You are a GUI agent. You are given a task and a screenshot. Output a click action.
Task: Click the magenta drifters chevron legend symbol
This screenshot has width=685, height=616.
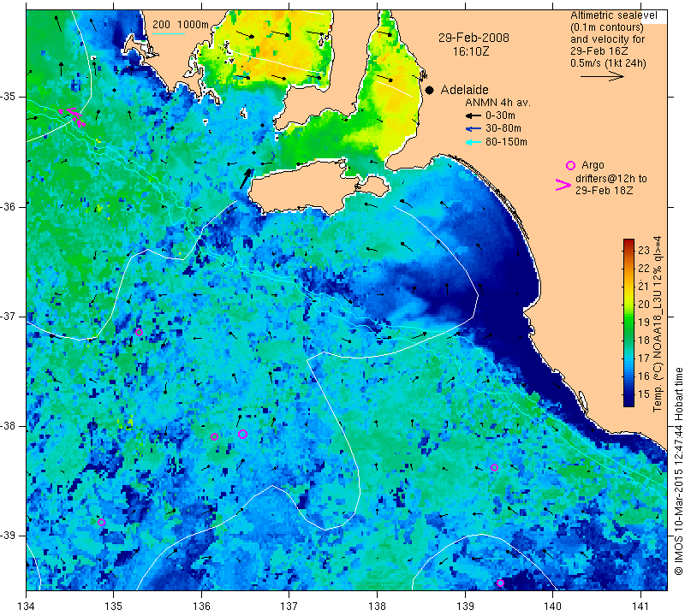click(563, 185)
